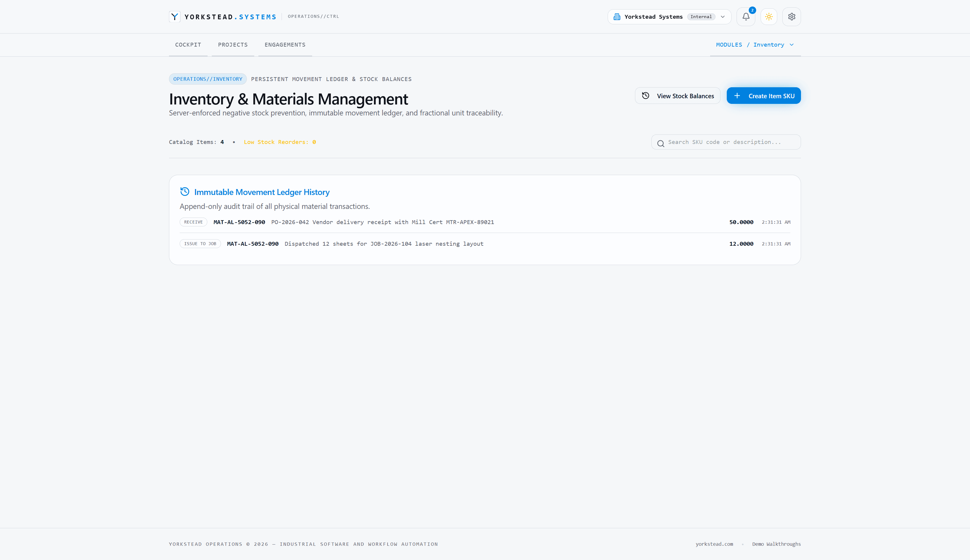Click the ISSUE TO JOB row timestamp
The width and height of the screenshot is (970, 560).
776,244
